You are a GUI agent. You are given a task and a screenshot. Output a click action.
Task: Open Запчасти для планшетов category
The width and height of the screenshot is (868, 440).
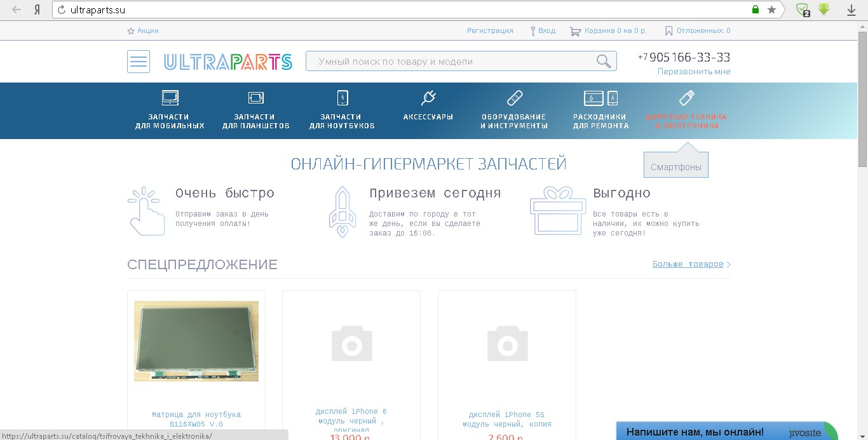coord(255,109)
